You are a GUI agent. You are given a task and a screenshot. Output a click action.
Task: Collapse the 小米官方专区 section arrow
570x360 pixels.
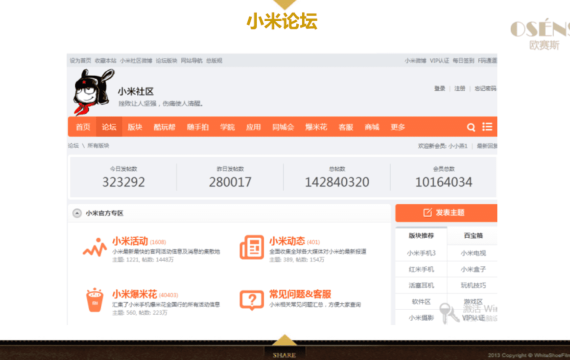77,213
